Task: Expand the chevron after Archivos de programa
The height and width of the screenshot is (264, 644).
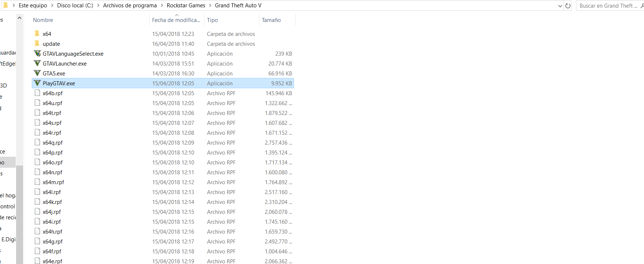Action: coord(162,5)
